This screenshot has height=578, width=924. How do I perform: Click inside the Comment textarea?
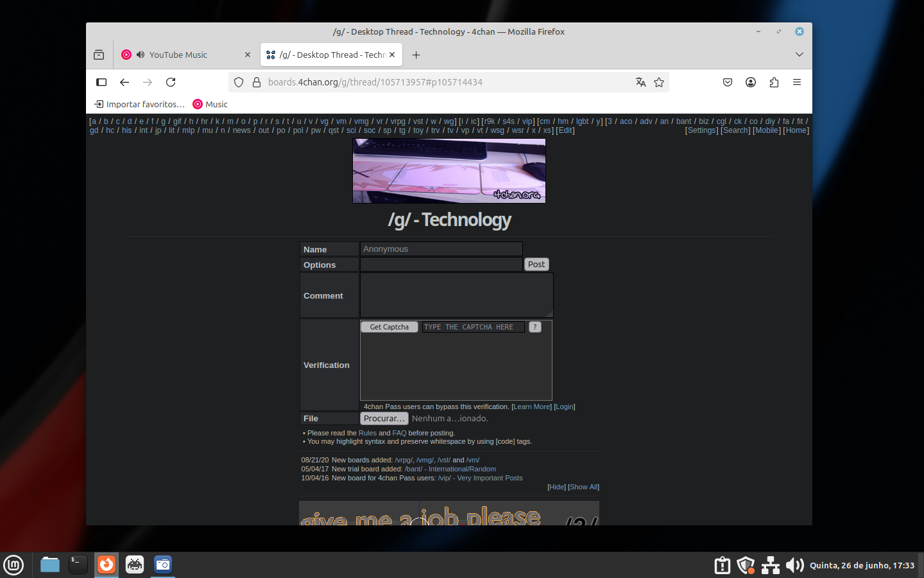[x=456, y=295]
